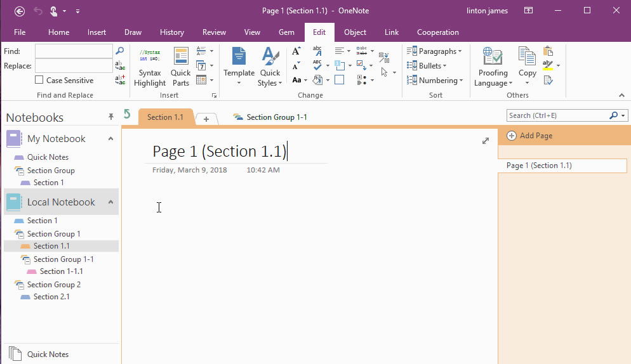The width and height of the screenshot is (631, 364).
Task: Switch to the Gem ribbon tab
Action: click(x=286, y=32)
